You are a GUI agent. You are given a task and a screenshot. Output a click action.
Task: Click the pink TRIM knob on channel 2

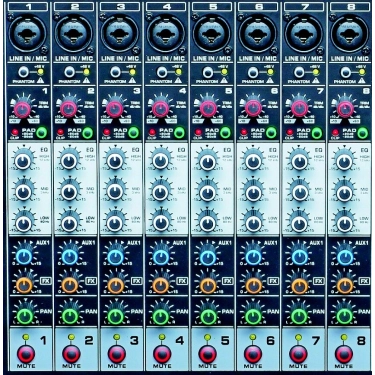(68, 109)
